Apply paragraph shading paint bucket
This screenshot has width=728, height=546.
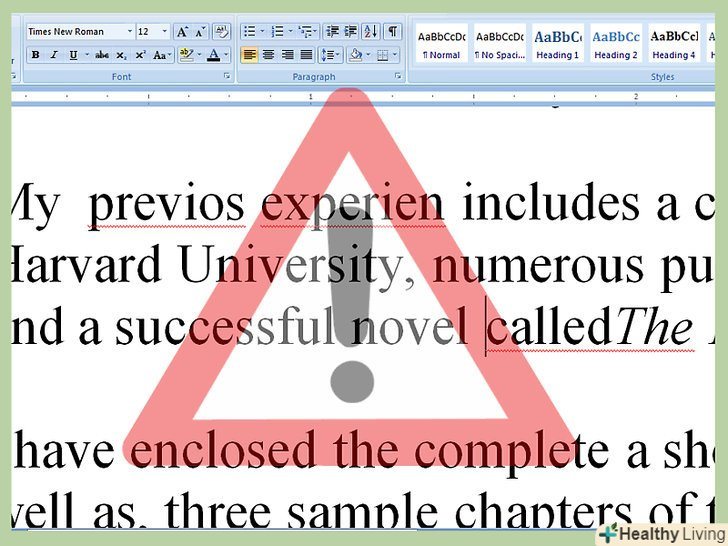[x=356, y=55]
